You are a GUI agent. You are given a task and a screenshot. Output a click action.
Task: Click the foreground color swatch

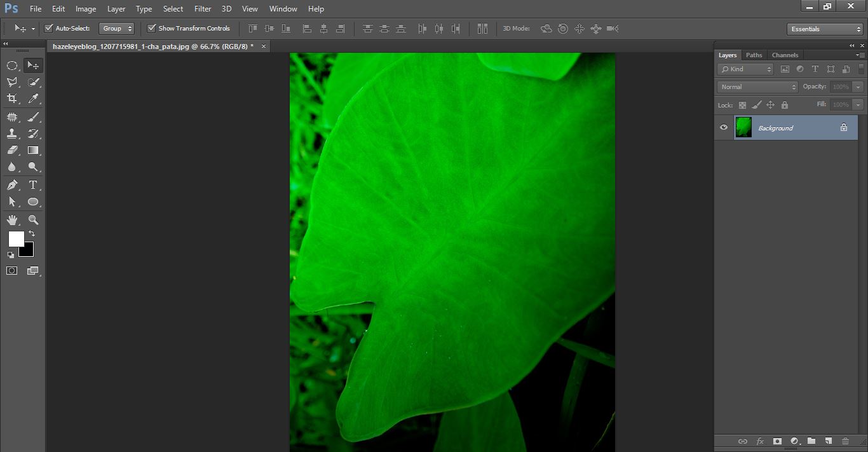point(16,240)
